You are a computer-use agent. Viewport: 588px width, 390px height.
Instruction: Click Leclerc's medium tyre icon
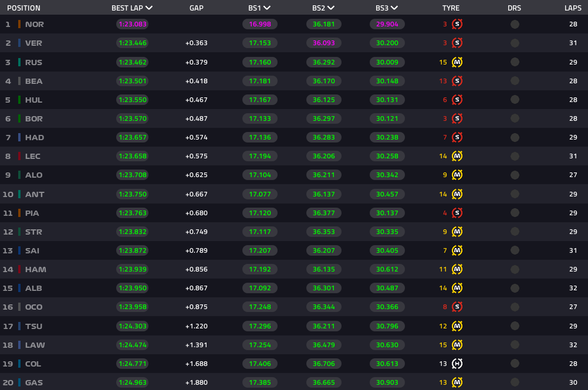tap(458, 157)
